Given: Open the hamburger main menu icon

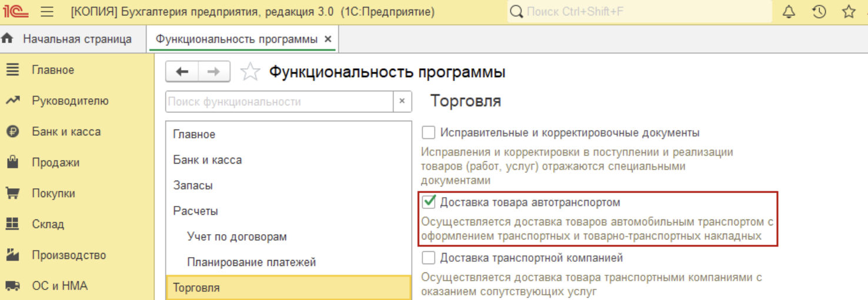Looking at the screenshot, I should click(x=48, y=12).
